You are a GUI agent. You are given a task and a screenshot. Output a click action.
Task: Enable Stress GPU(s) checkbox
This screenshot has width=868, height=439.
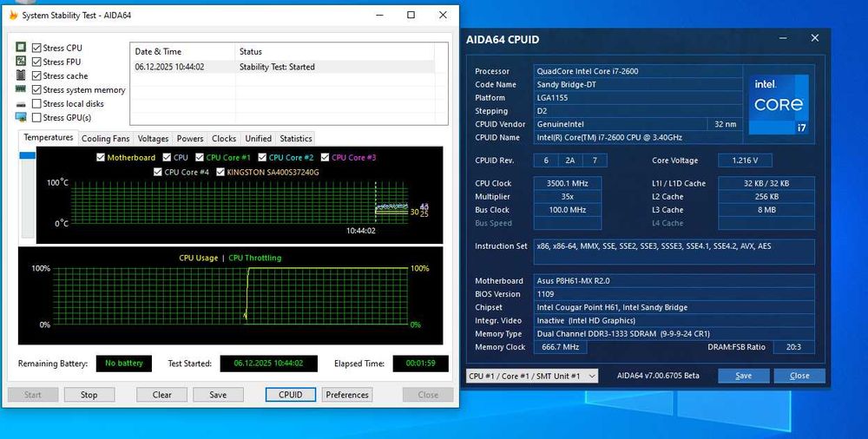coord(36,117)
